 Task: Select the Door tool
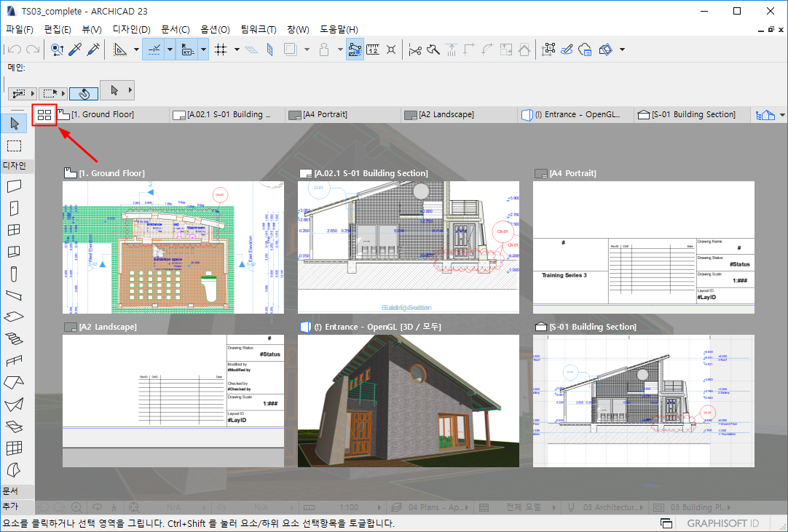(14, 208)
